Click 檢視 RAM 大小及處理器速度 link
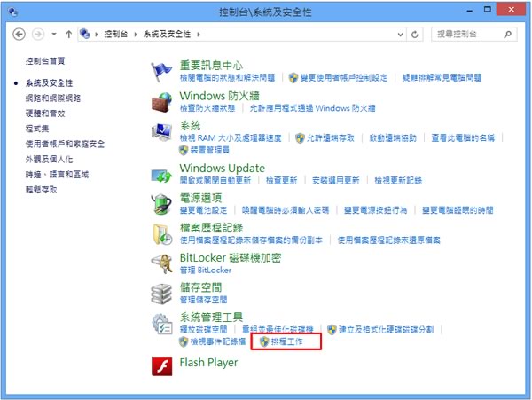Viewport: 532px width, 400px height. 231,138
